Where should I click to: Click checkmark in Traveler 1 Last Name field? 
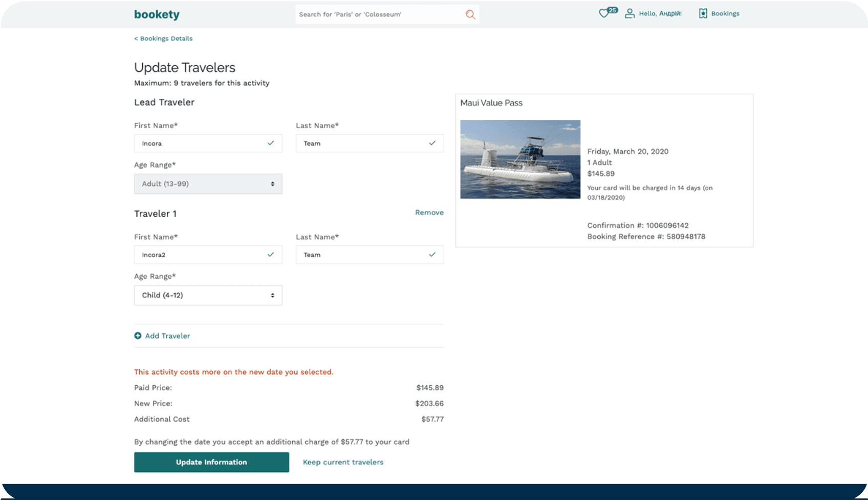[432, 255]
